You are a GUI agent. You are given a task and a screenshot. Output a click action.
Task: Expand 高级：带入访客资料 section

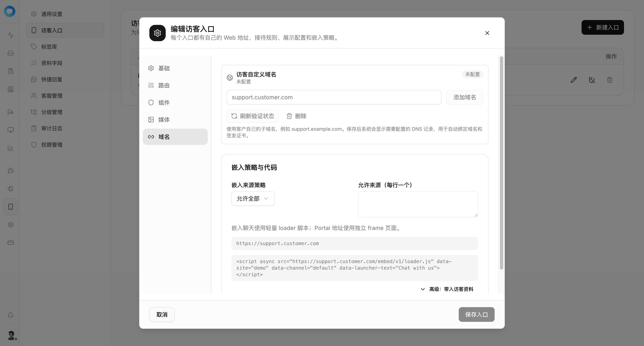point(447,289)
